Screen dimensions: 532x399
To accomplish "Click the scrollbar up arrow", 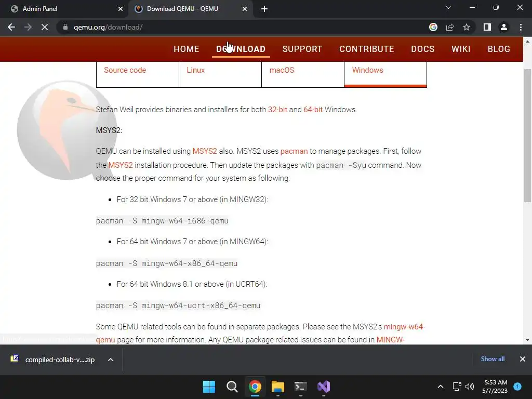I will coord(527,42).
